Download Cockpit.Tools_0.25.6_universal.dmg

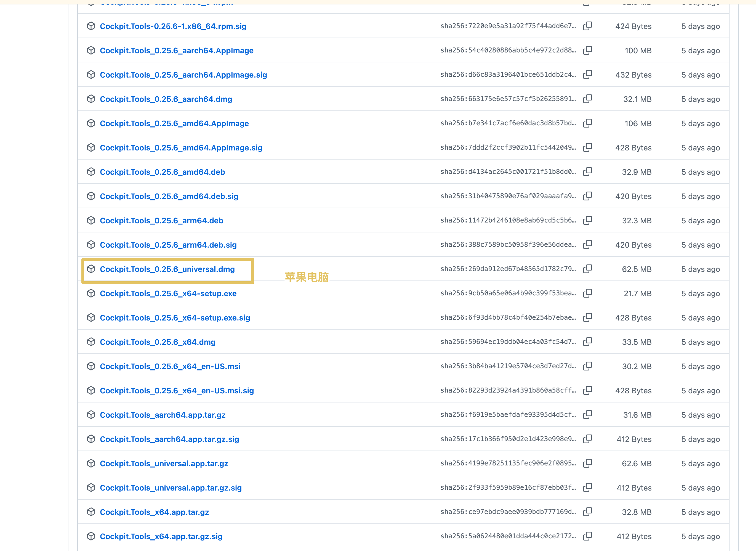click(167, 269)
